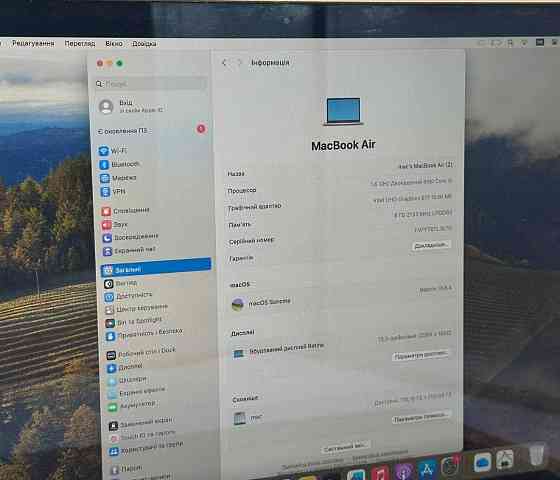Click the Параметри дисплеїв button
560x480 pixels.
pos(420,355)
